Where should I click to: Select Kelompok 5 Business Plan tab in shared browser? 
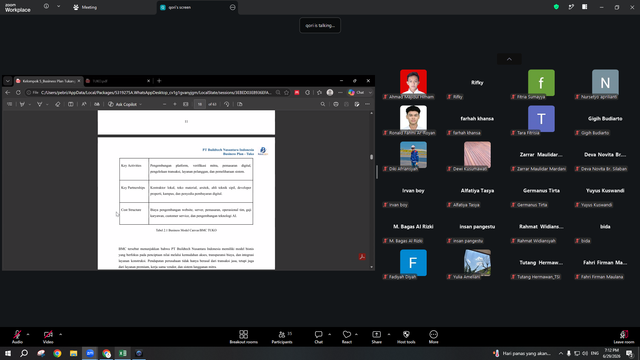point(48,81)
